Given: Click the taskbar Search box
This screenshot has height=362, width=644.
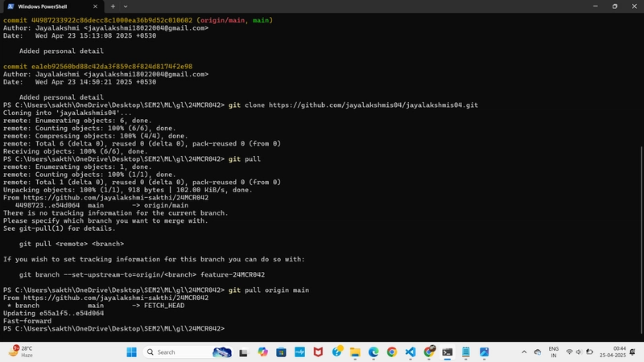Looking at the screenshot, I should pyautogui.click(x=188, y=352).
